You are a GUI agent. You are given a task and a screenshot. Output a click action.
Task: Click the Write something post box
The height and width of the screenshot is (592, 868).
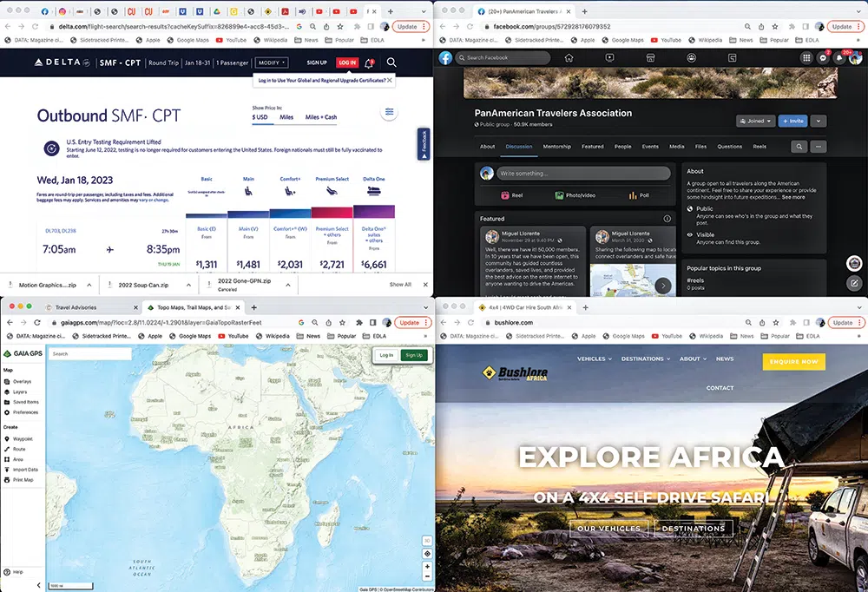coord(583,174)
